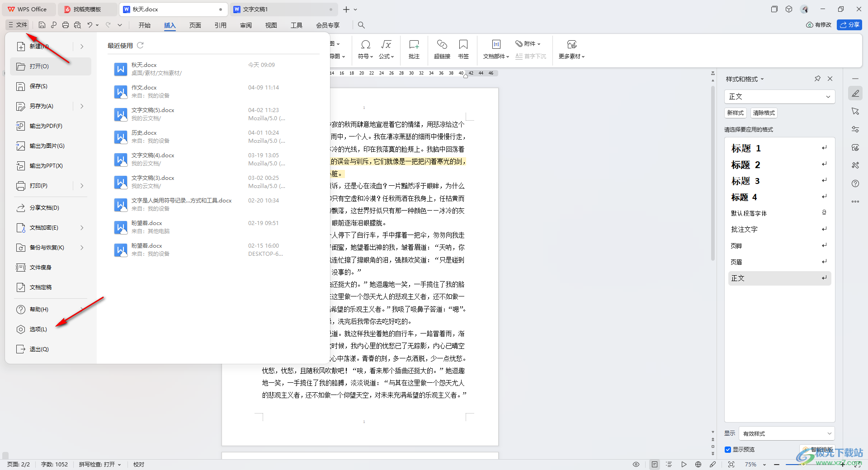Open recent file 历史.docx

(212, 137)
